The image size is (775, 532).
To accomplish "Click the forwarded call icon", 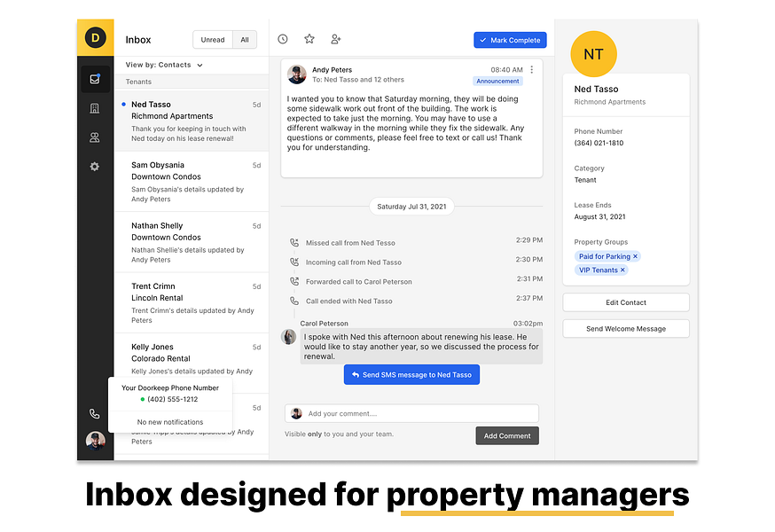I will 294,281.
